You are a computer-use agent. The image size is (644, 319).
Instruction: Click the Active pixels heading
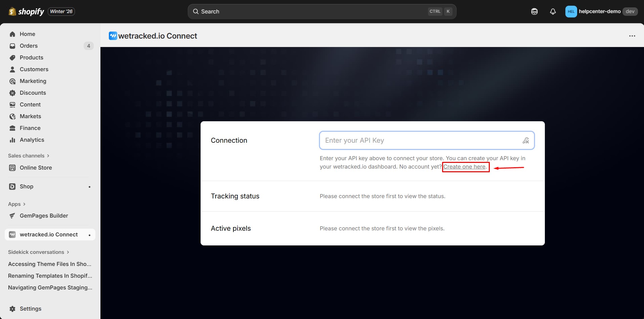click(231, 228)
